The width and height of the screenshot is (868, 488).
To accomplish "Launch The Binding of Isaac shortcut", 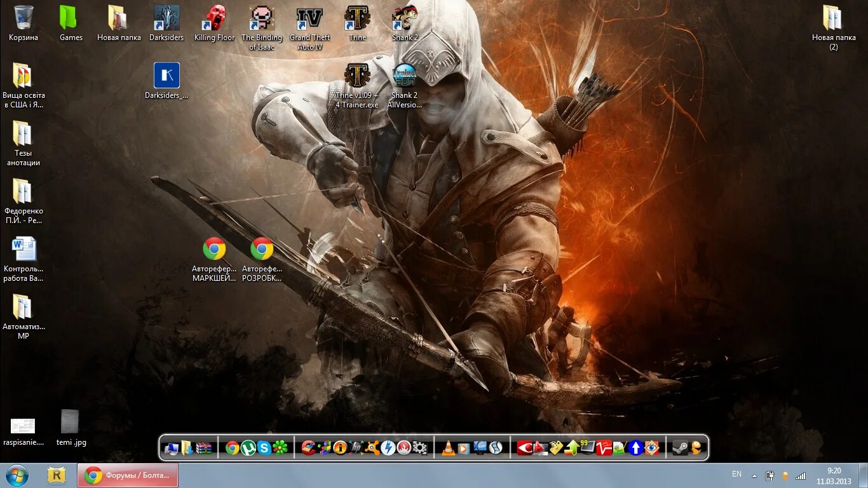I will click(262, 27).
